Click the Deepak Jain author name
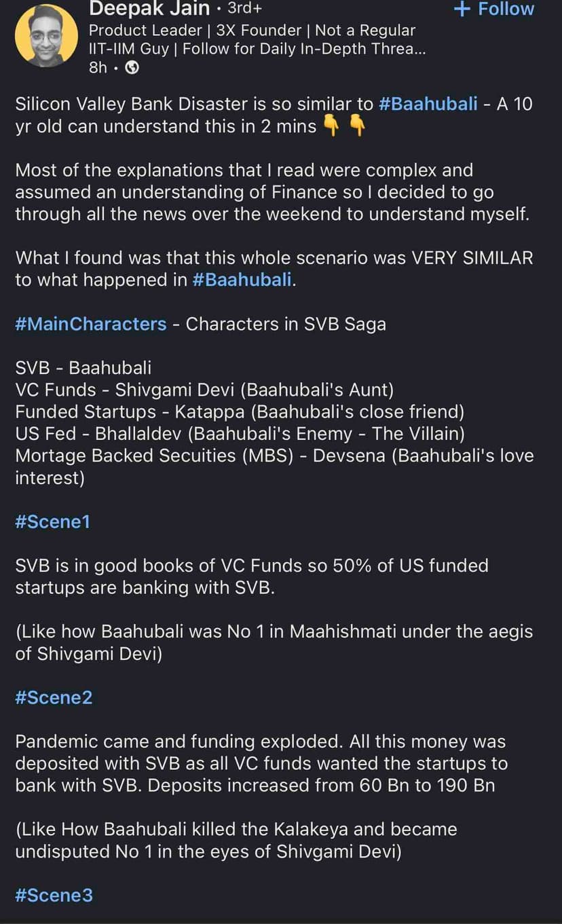 tap(150, 9)
